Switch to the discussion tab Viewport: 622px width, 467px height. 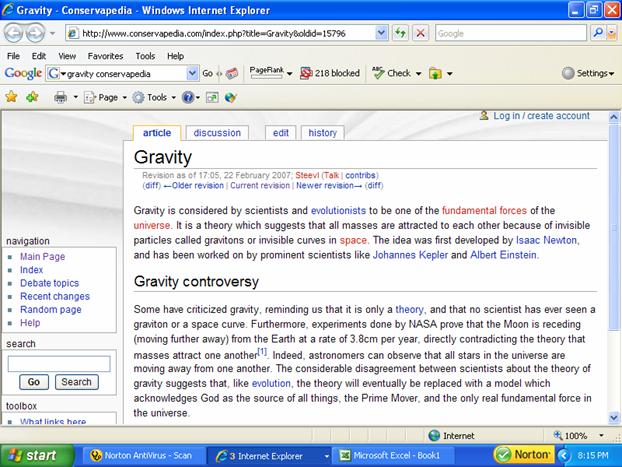coord(217,133)
